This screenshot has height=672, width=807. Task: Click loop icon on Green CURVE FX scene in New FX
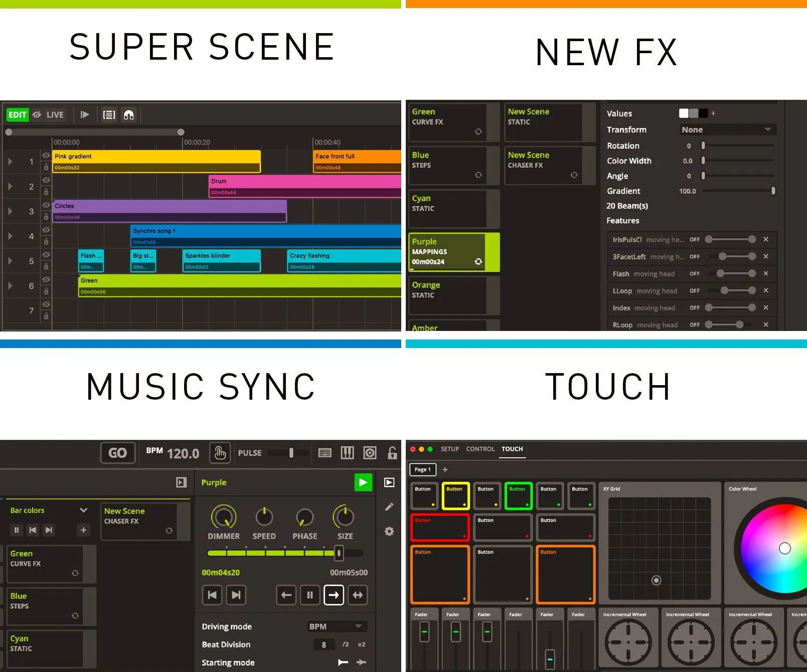tap(478, 132)
